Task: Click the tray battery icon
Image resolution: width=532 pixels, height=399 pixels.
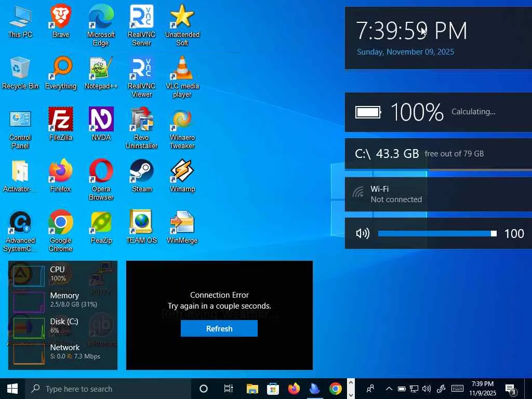Action: coord(402,389)
